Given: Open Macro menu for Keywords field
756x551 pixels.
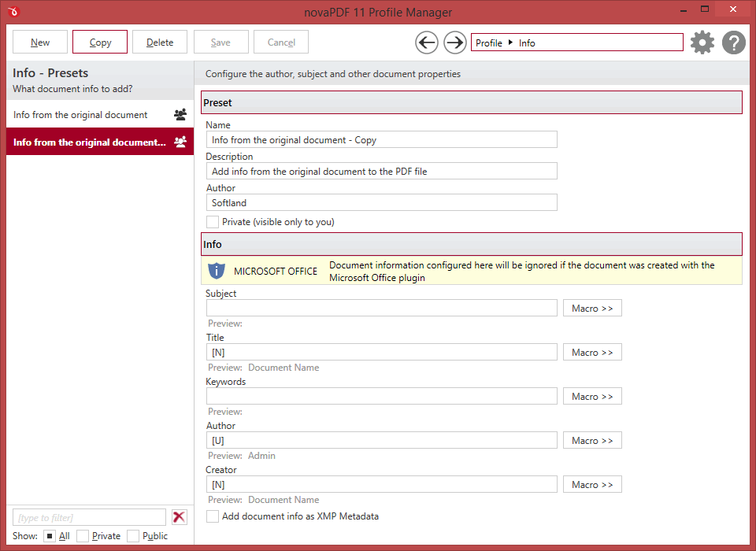Looking at the screenshot, I should 592,396.
